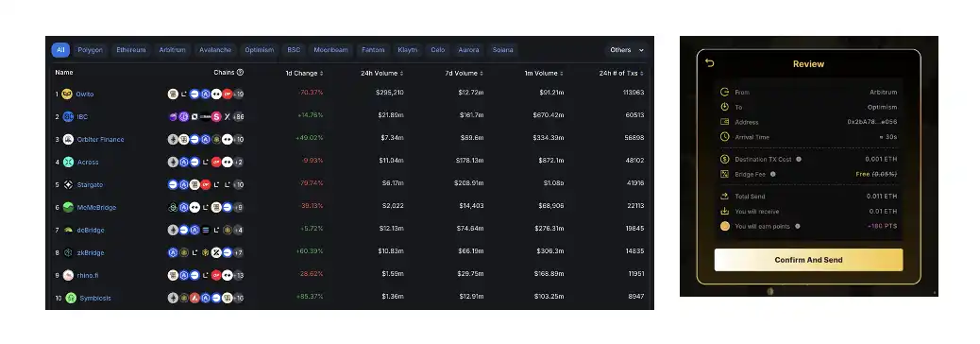Click info icon beside You will earn points
This screenshot has height=344, width=980.
(x=798, y=227)
